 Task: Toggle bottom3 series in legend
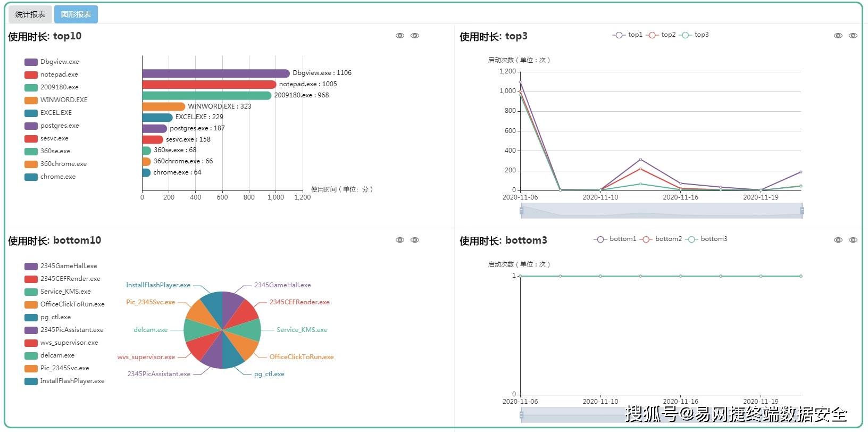[x=707, y=239]
